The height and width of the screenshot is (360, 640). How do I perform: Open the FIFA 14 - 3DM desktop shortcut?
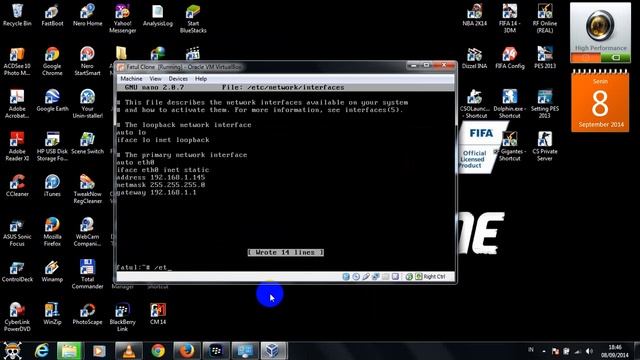coord(510,18)
